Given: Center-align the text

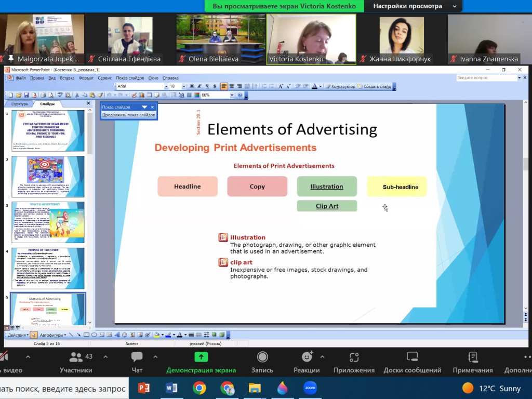Looking at the screenshot, I should pyautogui.click(x=232, y=87).
